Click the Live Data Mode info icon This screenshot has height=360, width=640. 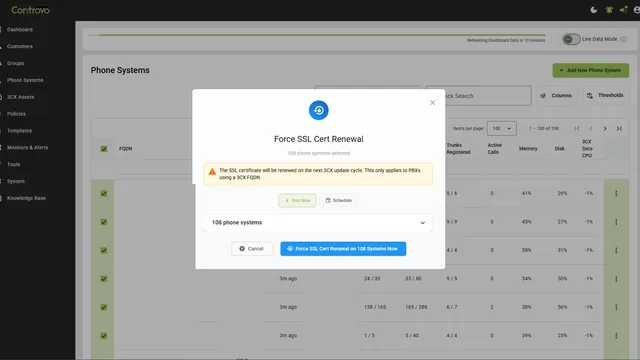(623, 39)
